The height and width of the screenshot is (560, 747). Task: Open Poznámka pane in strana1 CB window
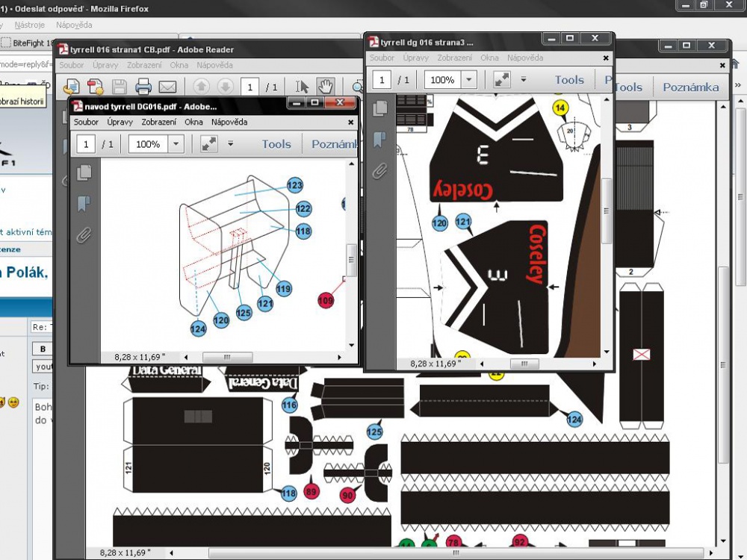point(691,87)
